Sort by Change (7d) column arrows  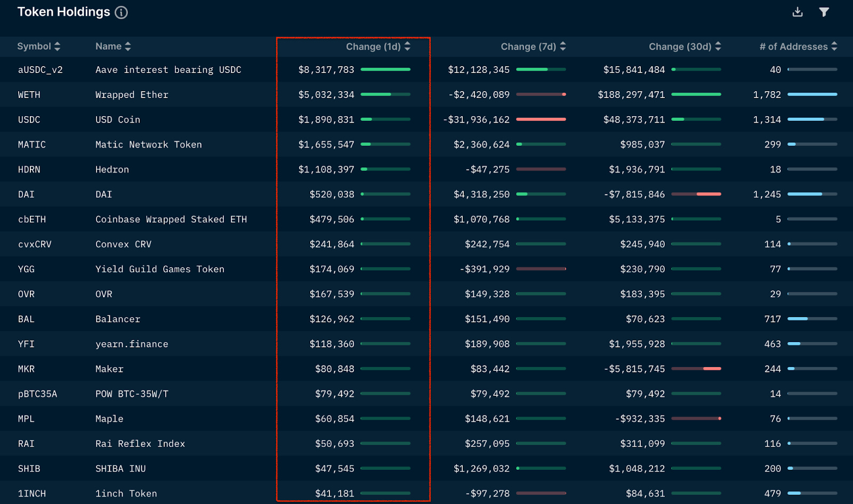click(x=563, y=46)
